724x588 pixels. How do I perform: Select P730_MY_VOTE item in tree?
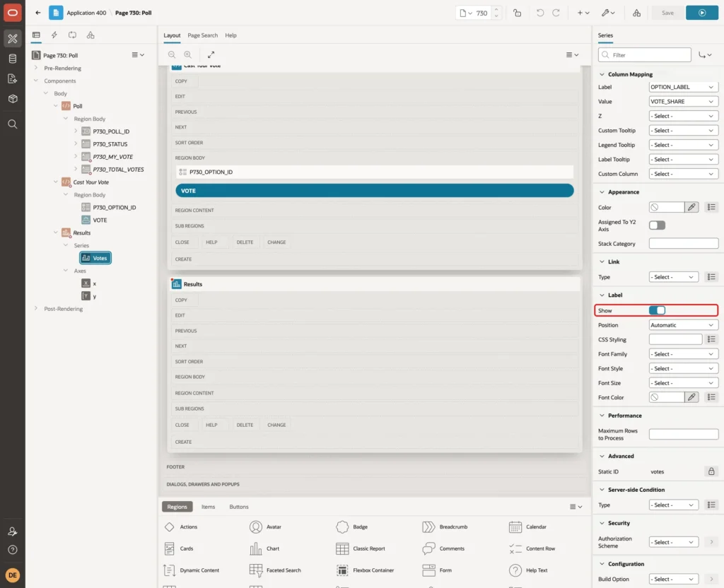coord(112,157)
